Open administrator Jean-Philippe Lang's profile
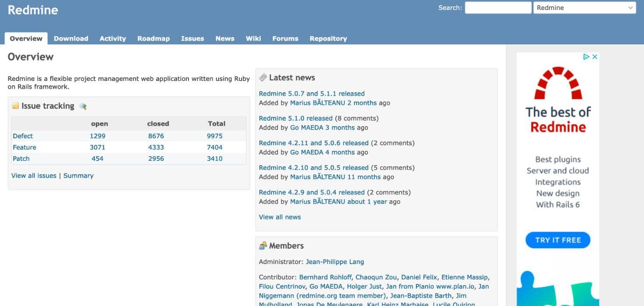The width and height of the screenshot is (644, 306). pos(335,261)
